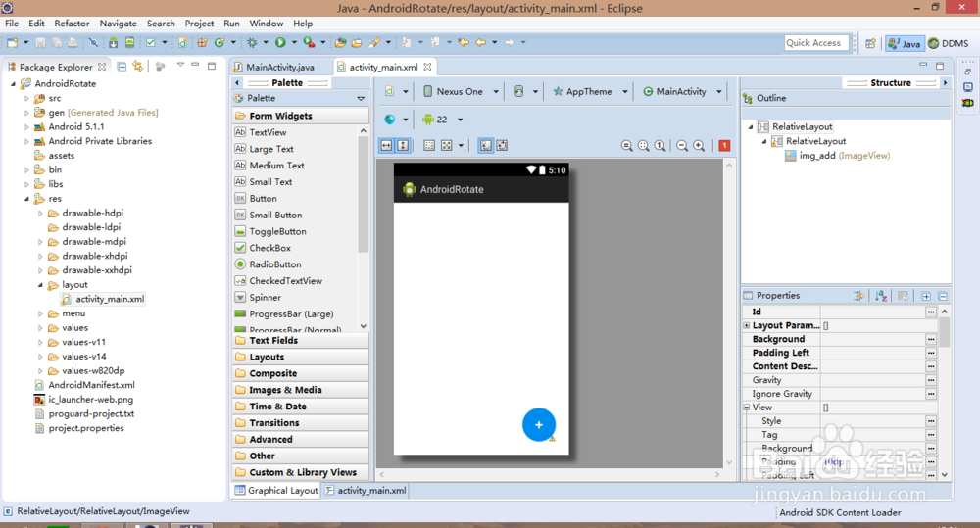Click the New file wizard icon
The image size is (980, 528).
click(x=13, y=42)
